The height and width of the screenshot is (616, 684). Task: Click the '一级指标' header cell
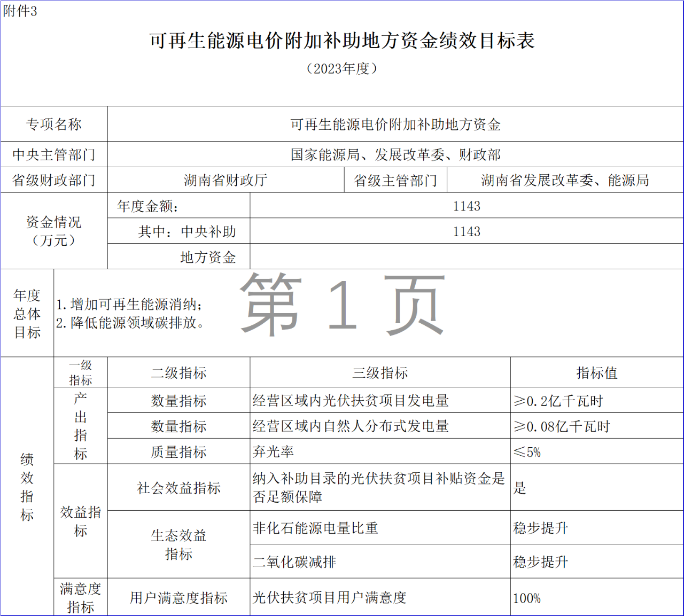pos(81,372)
